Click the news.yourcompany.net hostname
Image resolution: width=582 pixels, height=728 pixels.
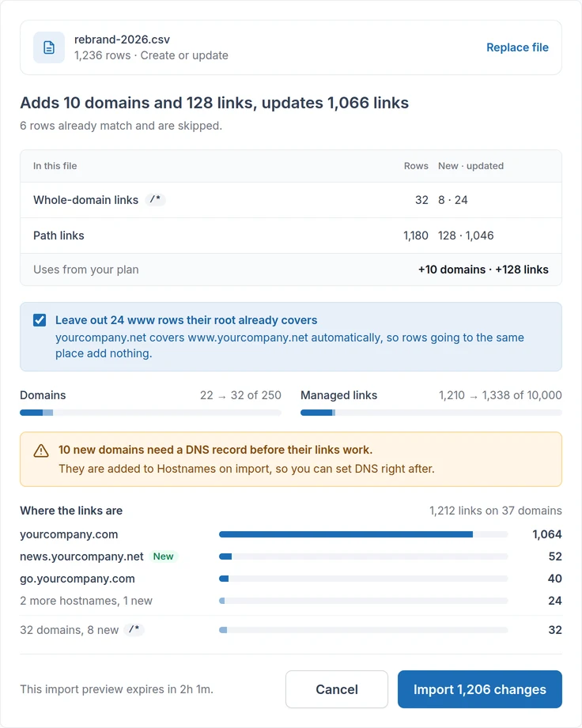pyautogui.click(x=81, y=556)
